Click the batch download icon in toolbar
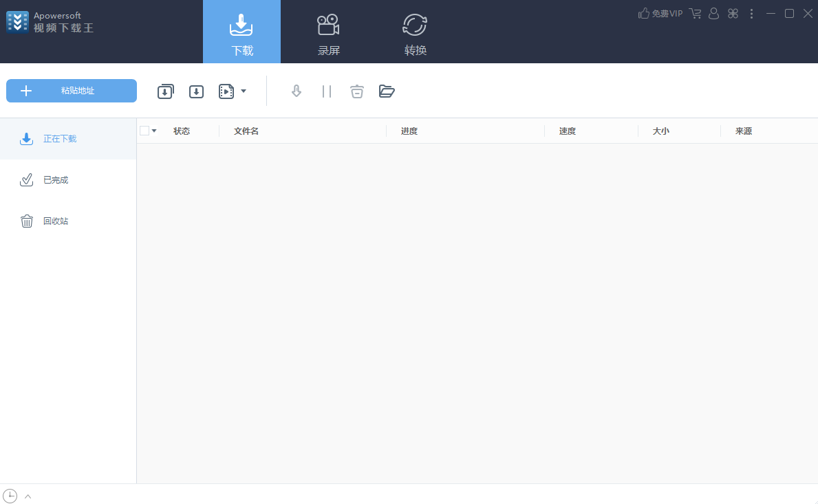This screenshot has width=818, height=504. tap(165, 91)
